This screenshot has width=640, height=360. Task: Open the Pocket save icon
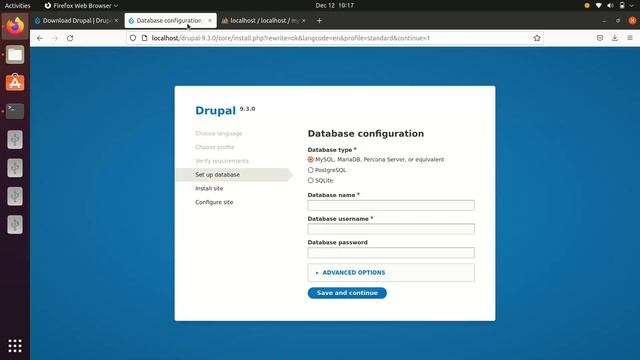[x=600, y=38]
